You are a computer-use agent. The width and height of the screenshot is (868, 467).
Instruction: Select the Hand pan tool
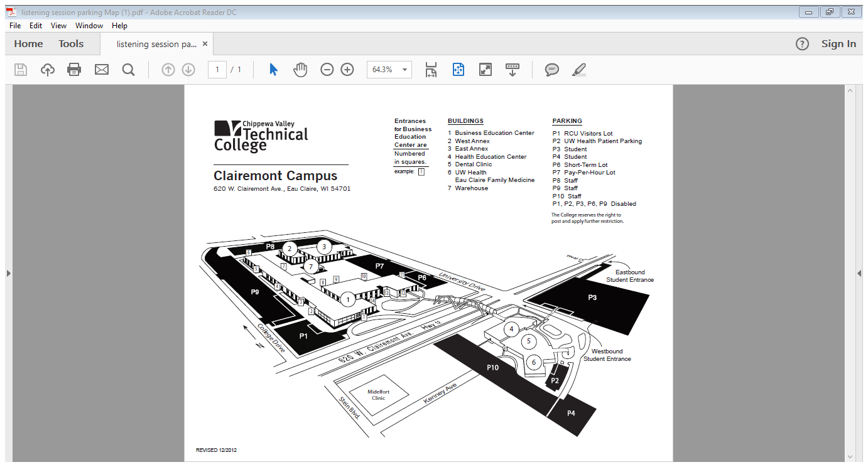coord(300,70)
